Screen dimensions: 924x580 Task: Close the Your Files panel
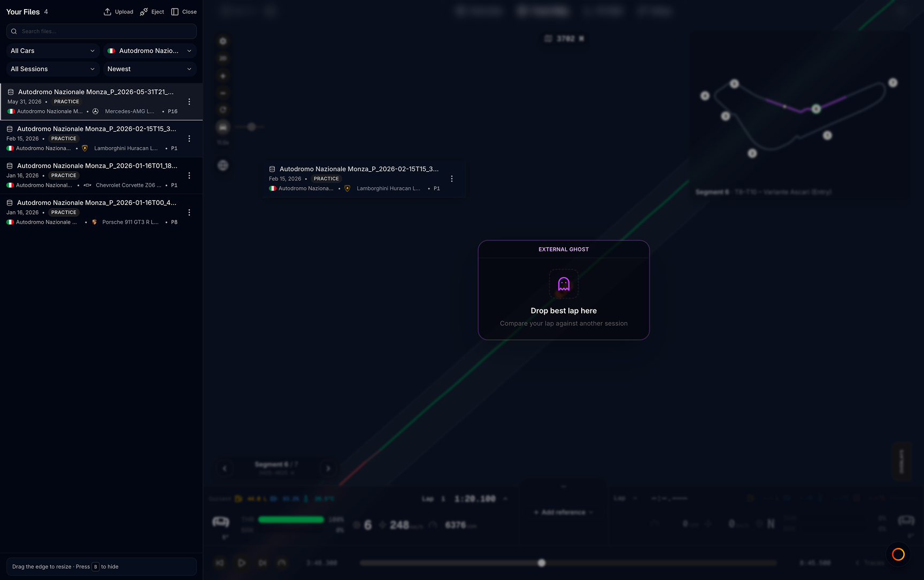184,12
